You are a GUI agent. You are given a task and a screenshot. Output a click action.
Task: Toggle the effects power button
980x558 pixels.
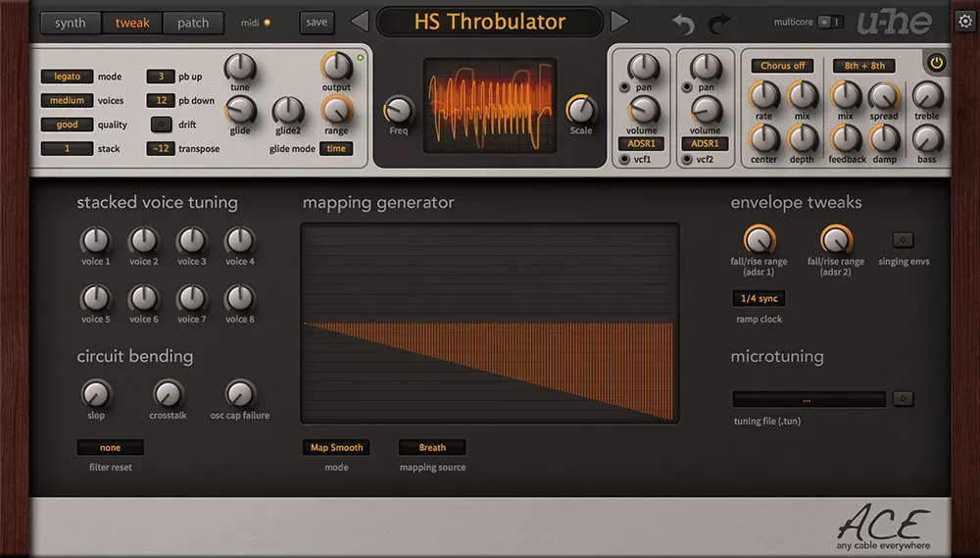point(936,63)
